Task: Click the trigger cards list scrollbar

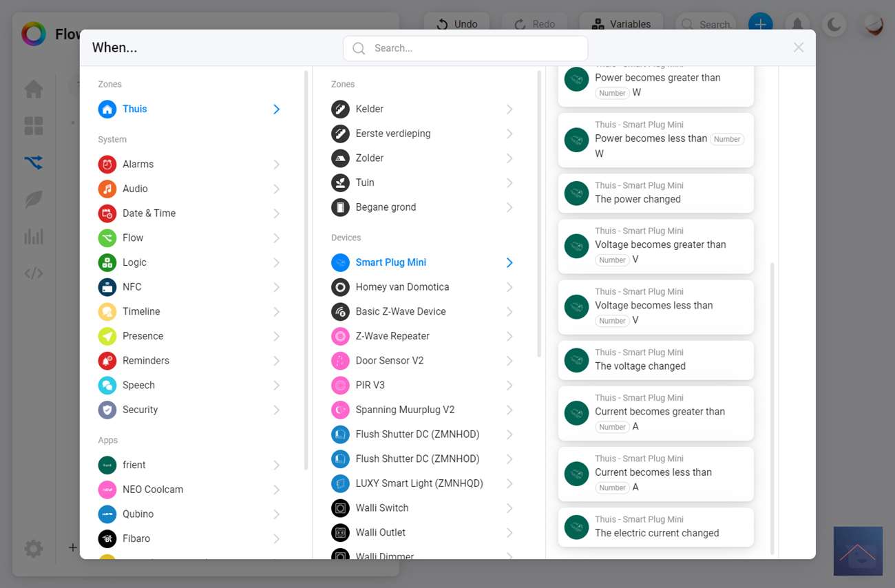Action: pos(772,406)
